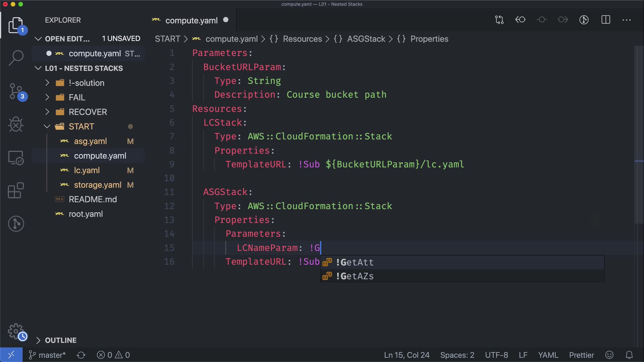644x362 pixels.
Task: Click the notifications bell in status bar
Action: 629,355
